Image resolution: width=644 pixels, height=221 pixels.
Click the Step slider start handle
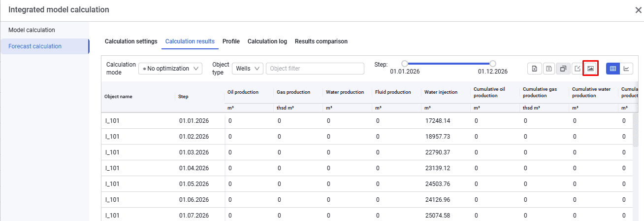click(x=405, y=64)
